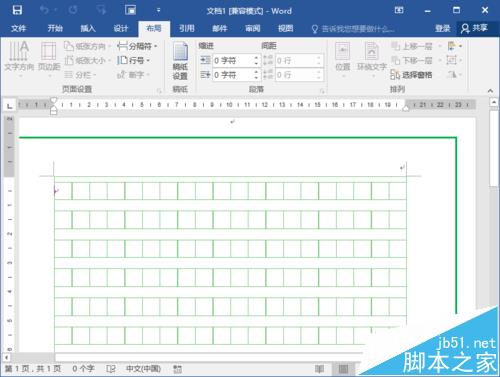Increase the left indent stepper value

pos(256,58)
